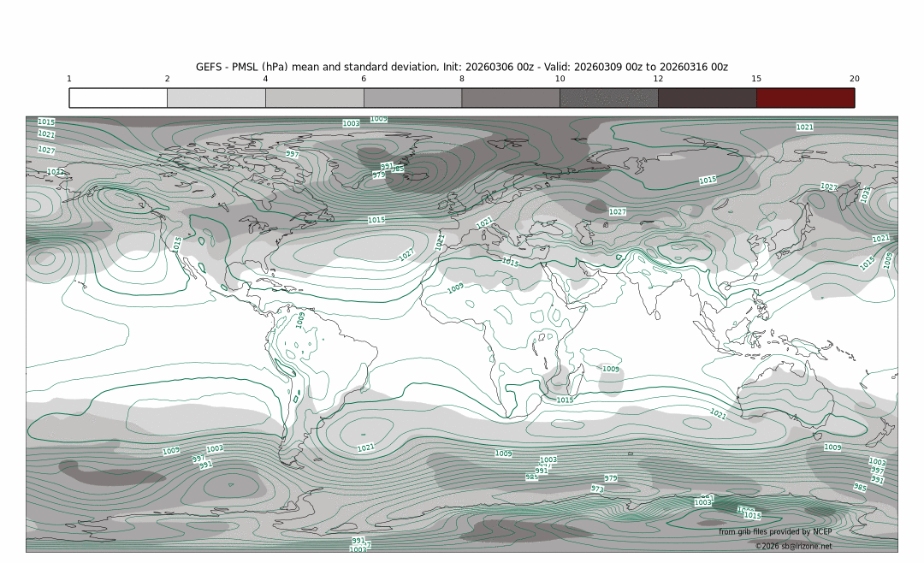The image size is (924, 563).
Task: Click the dark red 15–20 colorbar segment
Action: coord(805,98)
